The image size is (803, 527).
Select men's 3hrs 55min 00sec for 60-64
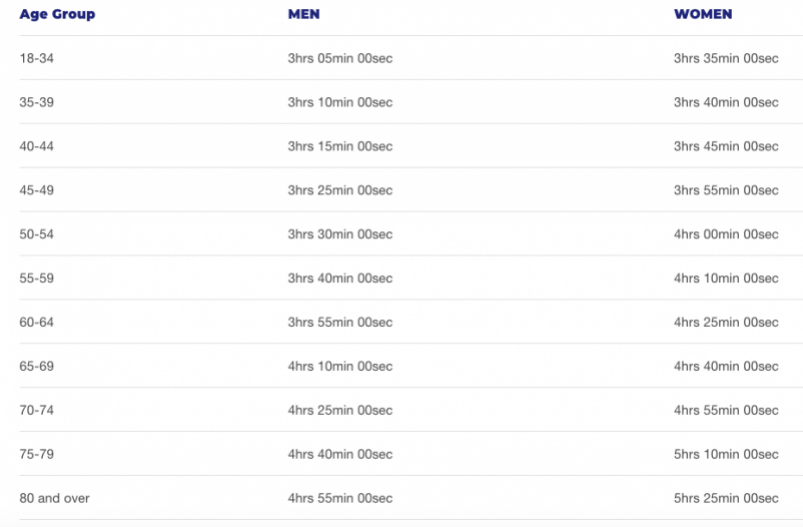[x=340, y=322]
